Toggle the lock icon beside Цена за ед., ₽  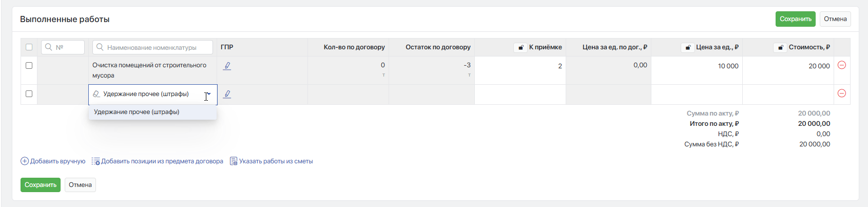(x=688, y=47)
